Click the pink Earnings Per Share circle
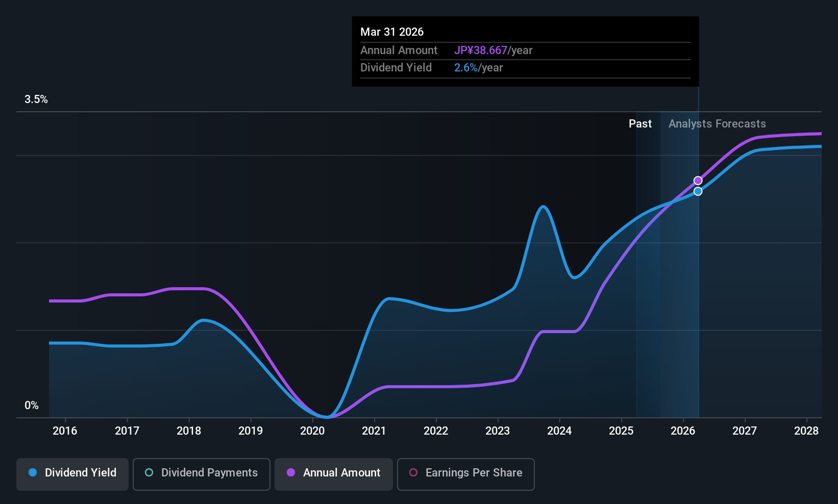Image resolution: width=838 pixels, height=504 pixels. tap(413, 472)
